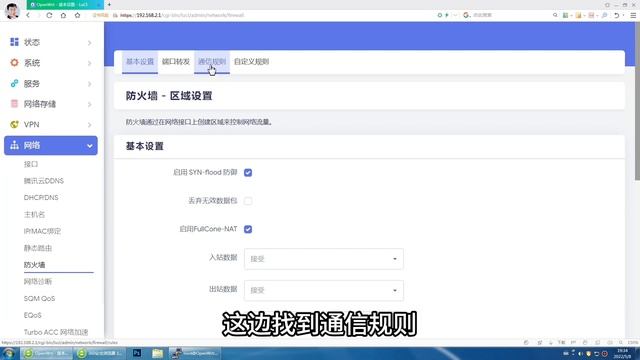
Task: Open the 接口 submenu item
Action: pos(31,164)
